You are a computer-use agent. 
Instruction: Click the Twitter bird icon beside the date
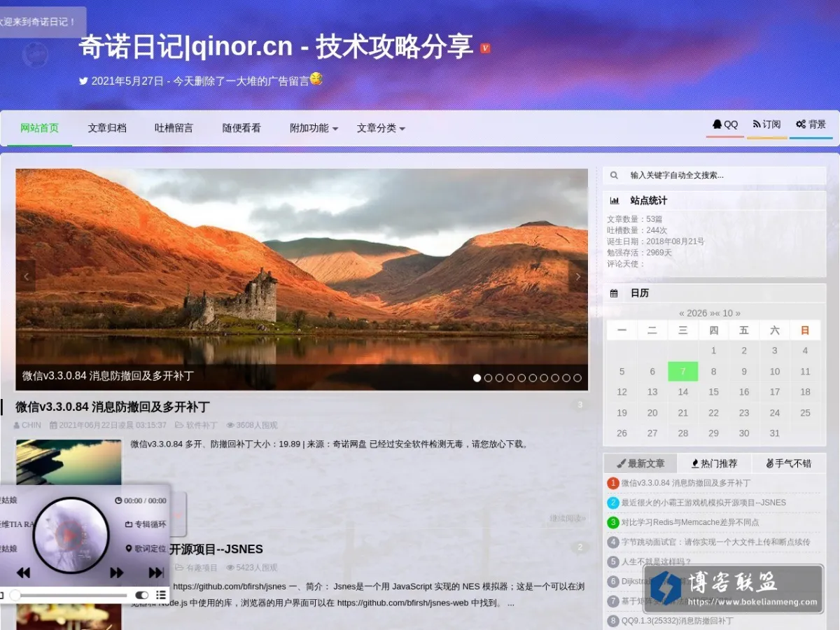83,80
